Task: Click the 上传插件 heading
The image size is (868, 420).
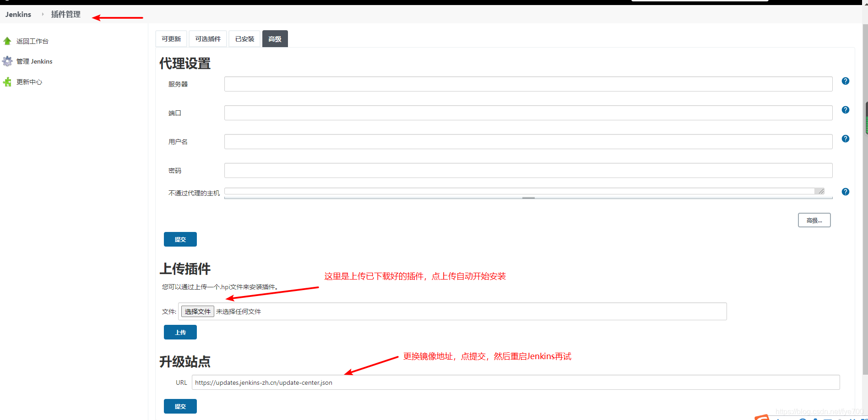Action: [185, 269]
